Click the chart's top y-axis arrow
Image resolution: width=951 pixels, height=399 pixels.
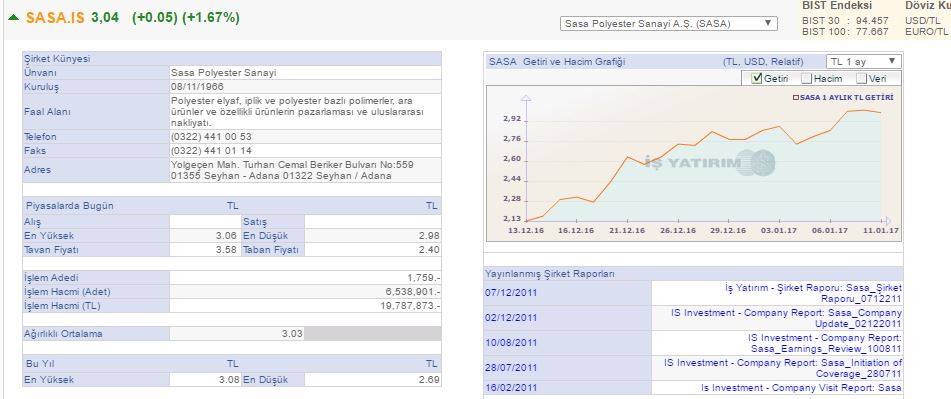pyautogui.click(x=526, y=98)
